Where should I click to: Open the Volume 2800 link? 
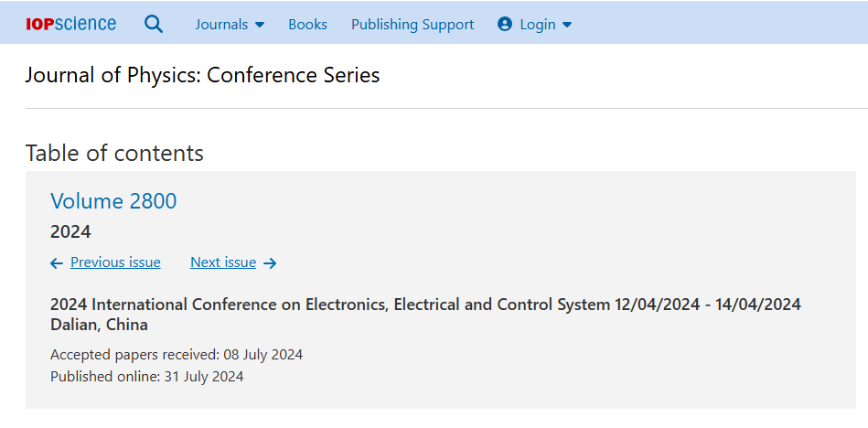coord(113,201)
